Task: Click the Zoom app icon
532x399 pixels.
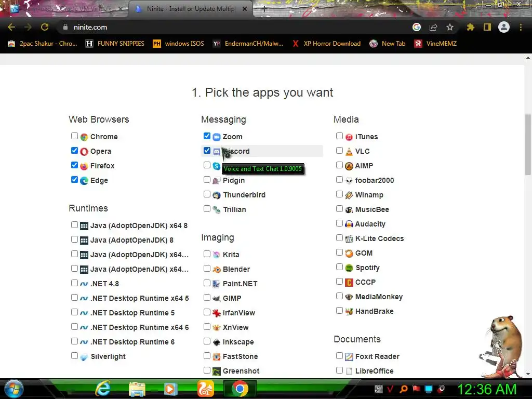Action: 217,137
